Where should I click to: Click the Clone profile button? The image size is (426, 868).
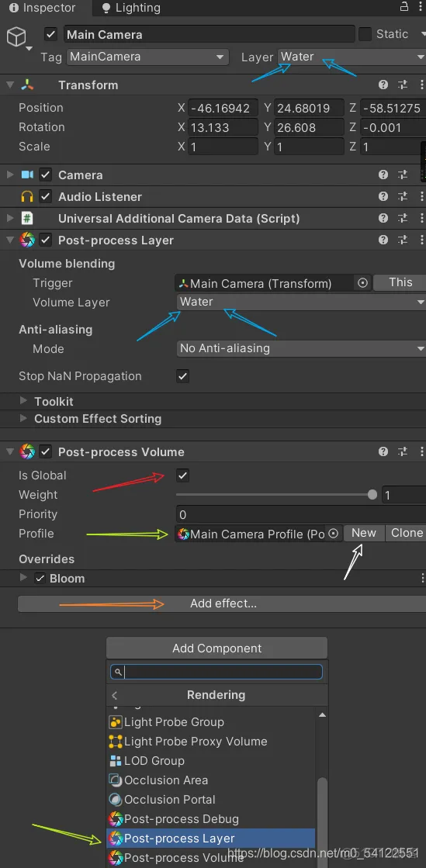pyautogui.click(x=406, y=533)
